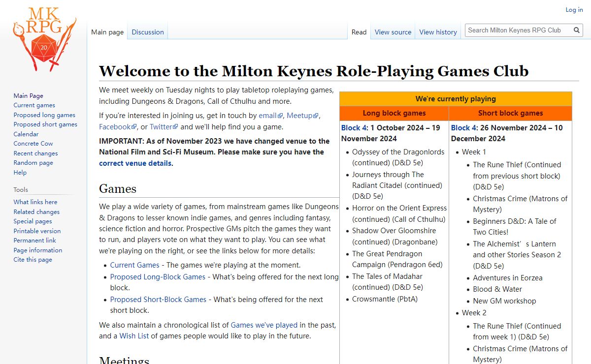The height and width of the screenshot is (364, 591).
Task: Open Current games sidebar link
Action: click(x=34, y=105)
